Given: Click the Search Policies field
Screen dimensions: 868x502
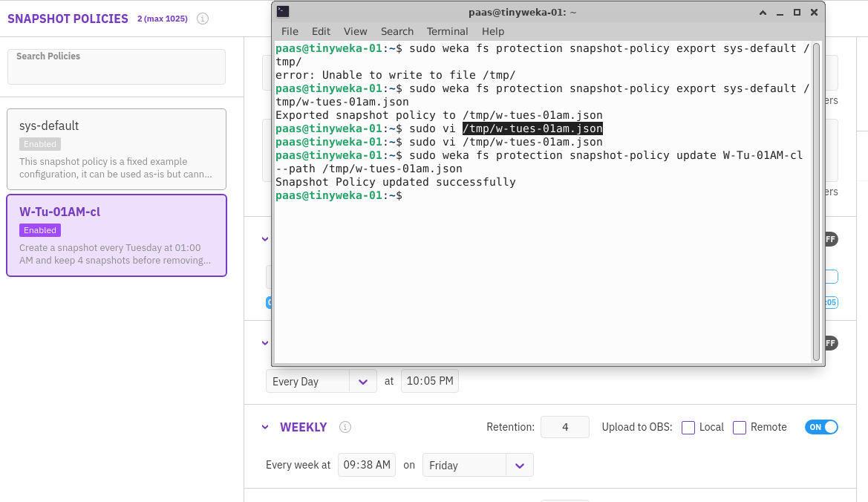Looking at the screenshot, I should pos(117,67).
